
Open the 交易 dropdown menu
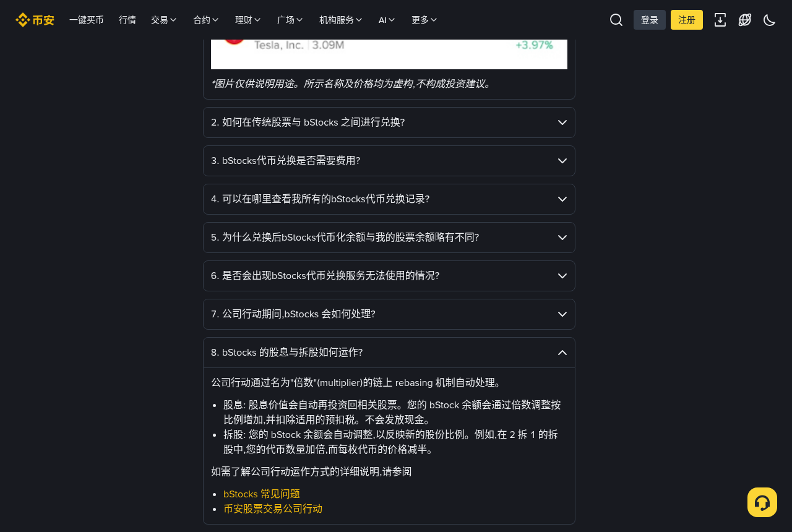[x=164, y=20]
